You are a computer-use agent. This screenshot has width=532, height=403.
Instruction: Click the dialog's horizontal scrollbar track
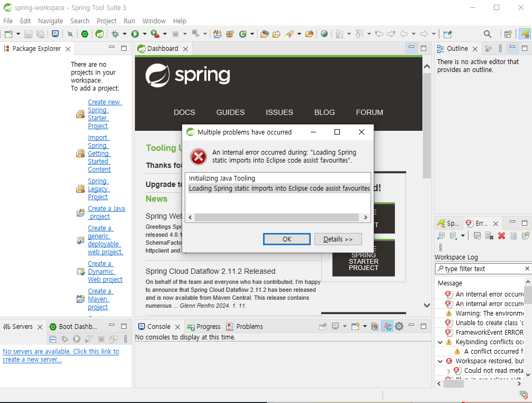point(277,217)
